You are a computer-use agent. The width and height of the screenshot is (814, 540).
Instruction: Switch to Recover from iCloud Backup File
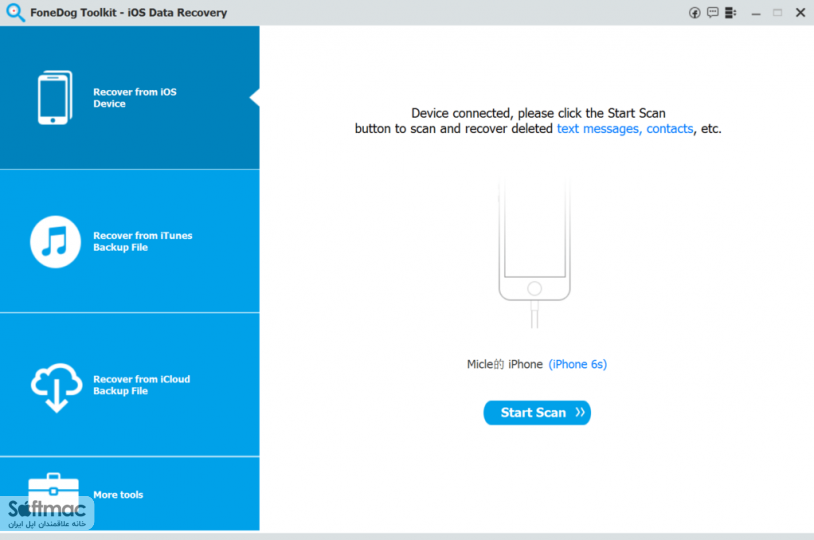141,385
